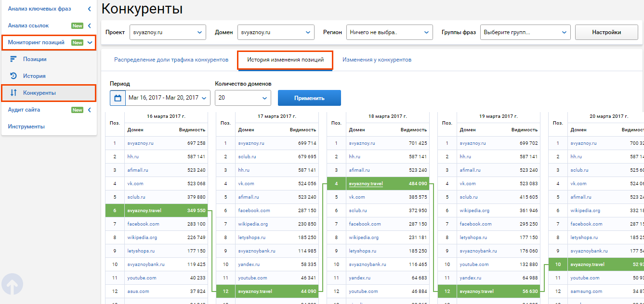This screenshot has height=304, width=644.
Task: Open the Регион dropdown
Action: point(389,33)
